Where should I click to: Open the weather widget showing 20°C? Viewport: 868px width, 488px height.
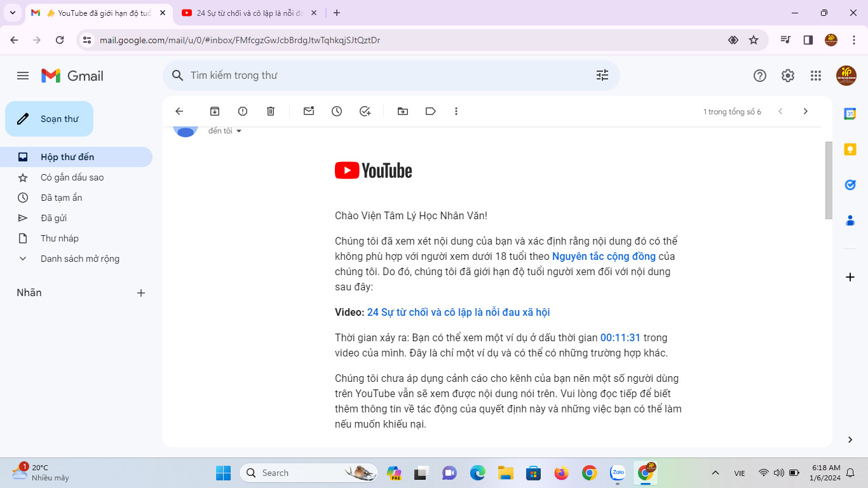point(41,473)
